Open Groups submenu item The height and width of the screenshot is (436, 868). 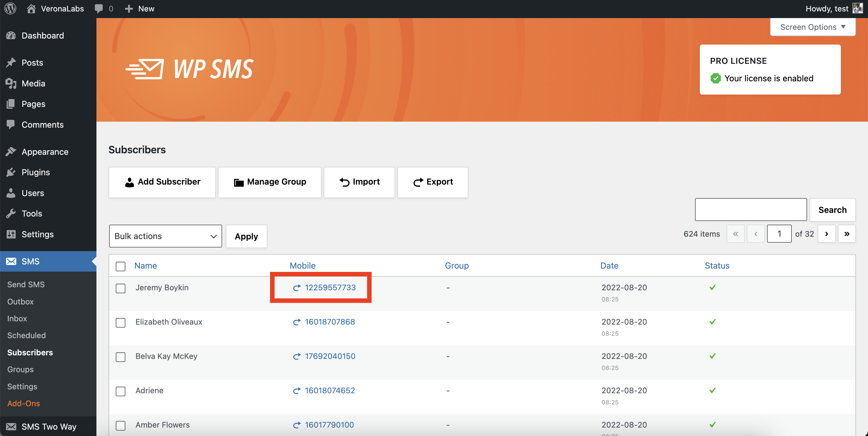tap(20, 369)
